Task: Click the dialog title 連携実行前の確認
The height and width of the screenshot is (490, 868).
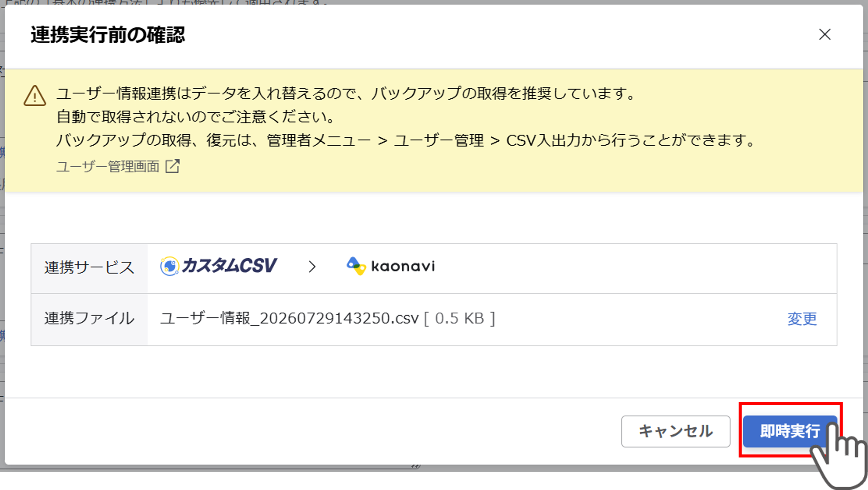Action: pyautogui.click(x=108, y=35)
